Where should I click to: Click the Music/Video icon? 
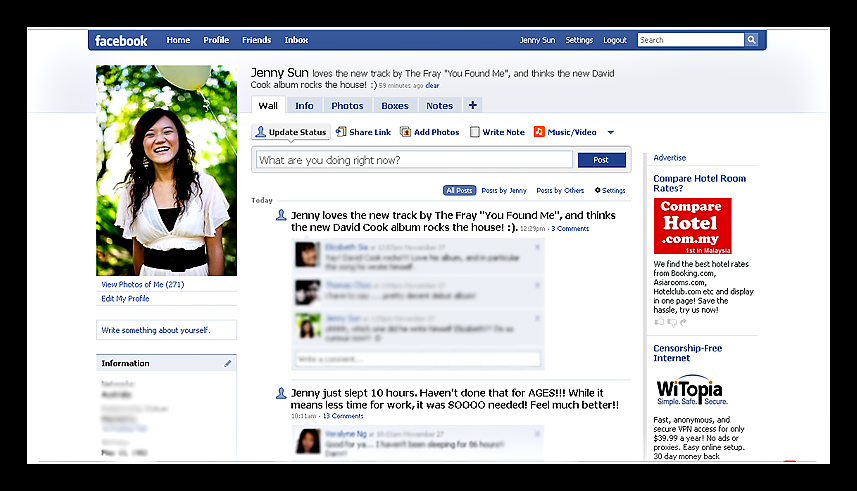[539, 132]
